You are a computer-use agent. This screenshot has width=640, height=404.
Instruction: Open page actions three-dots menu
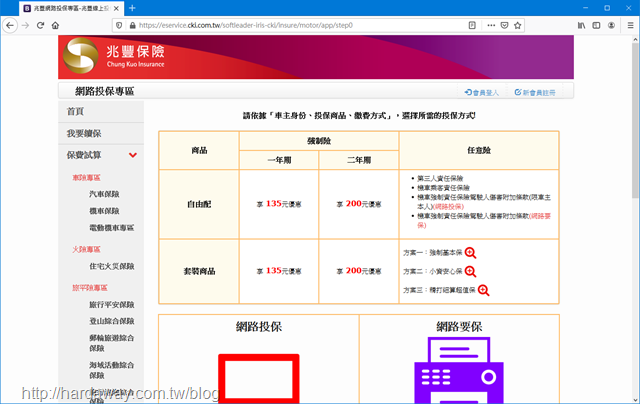coord(491,25)
